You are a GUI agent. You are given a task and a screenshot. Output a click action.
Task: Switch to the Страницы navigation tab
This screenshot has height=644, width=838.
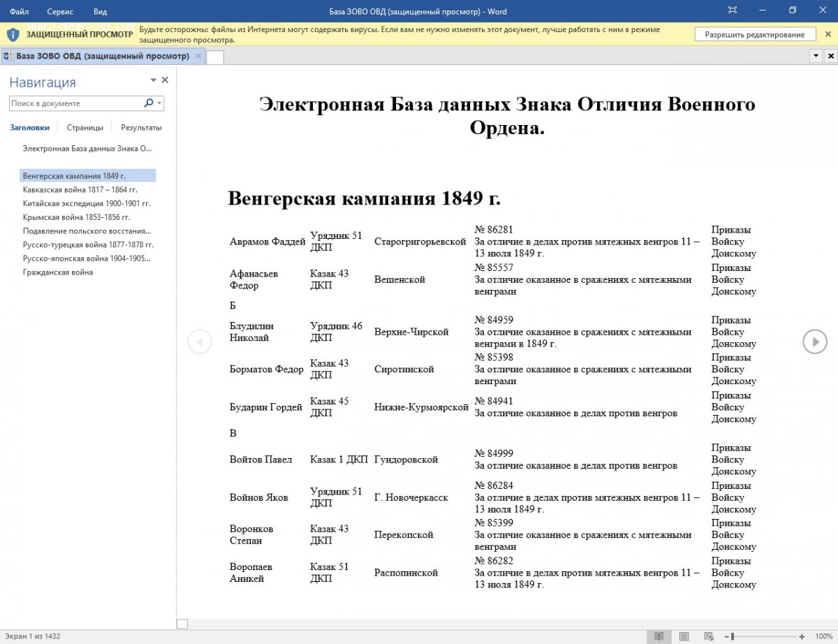[85, 128]
